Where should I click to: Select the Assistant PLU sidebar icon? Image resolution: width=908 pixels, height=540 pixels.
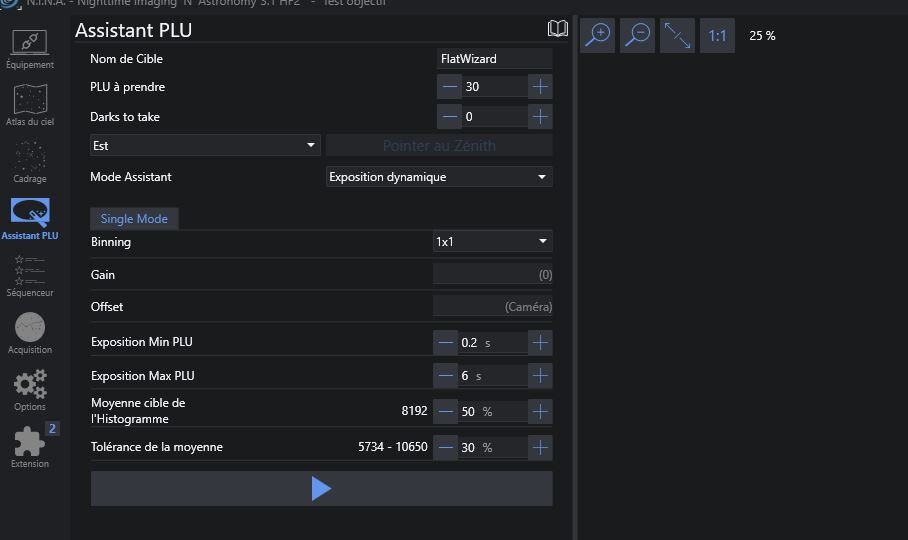tap(30, 219)
